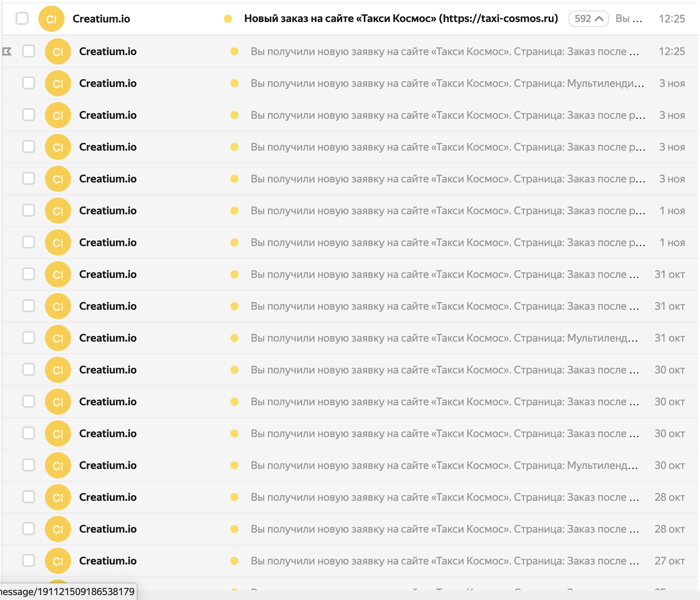Click the unread dot on the «Новый заказ» thread
Image resolution: width=700 pixels, height=600 pixels.
click(228, 19)
